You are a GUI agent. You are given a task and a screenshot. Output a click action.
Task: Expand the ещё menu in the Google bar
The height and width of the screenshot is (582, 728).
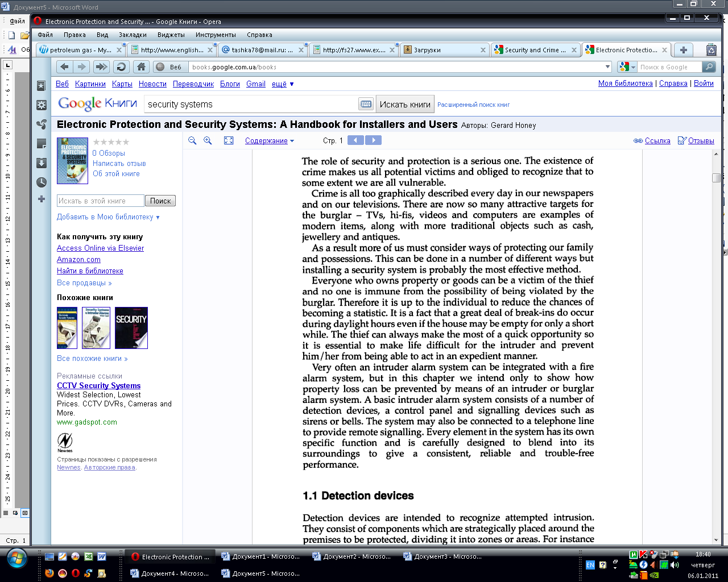coord(283,84)
